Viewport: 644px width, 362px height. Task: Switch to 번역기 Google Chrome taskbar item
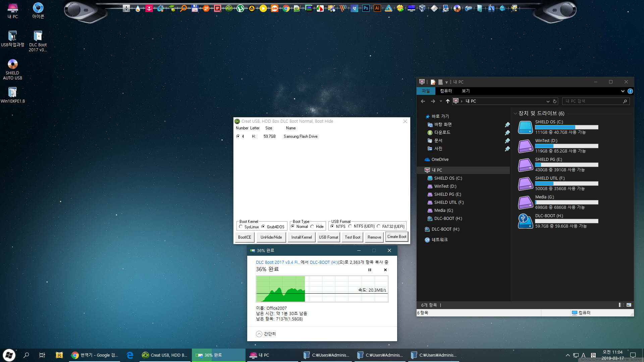(x=95, y=355)
